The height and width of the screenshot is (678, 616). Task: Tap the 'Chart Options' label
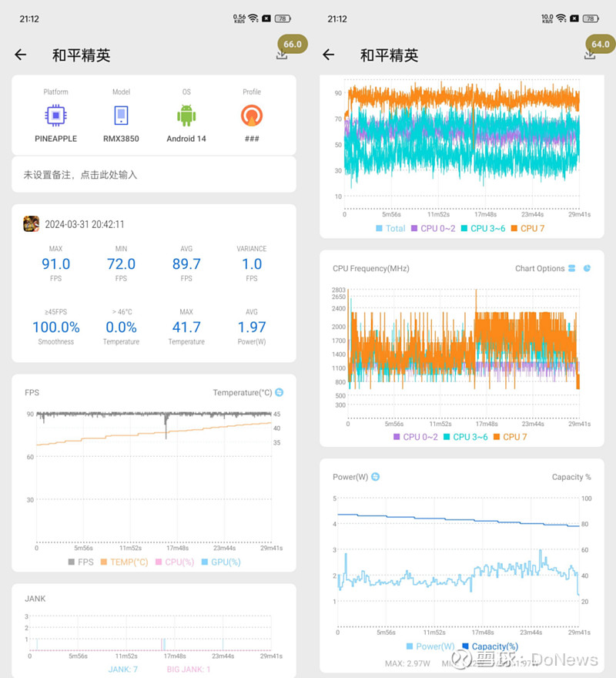point(540,268)
